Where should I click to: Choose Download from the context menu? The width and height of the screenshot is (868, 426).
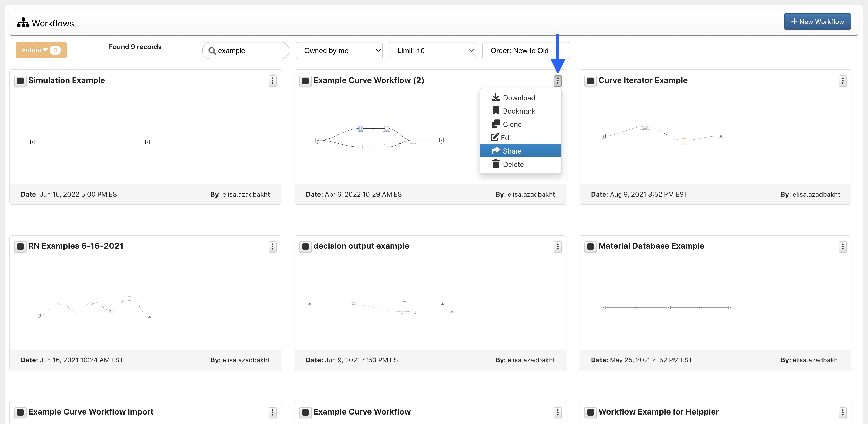point(521,97)
